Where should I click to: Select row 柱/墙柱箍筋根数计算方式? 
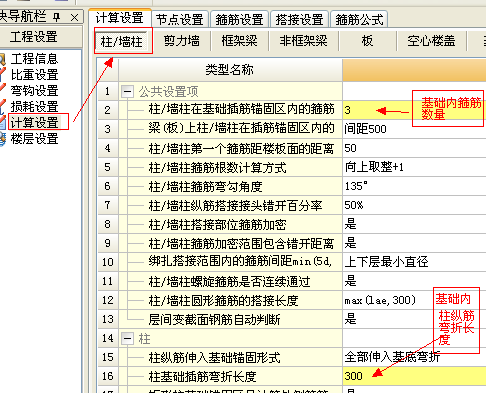point(217,167)
